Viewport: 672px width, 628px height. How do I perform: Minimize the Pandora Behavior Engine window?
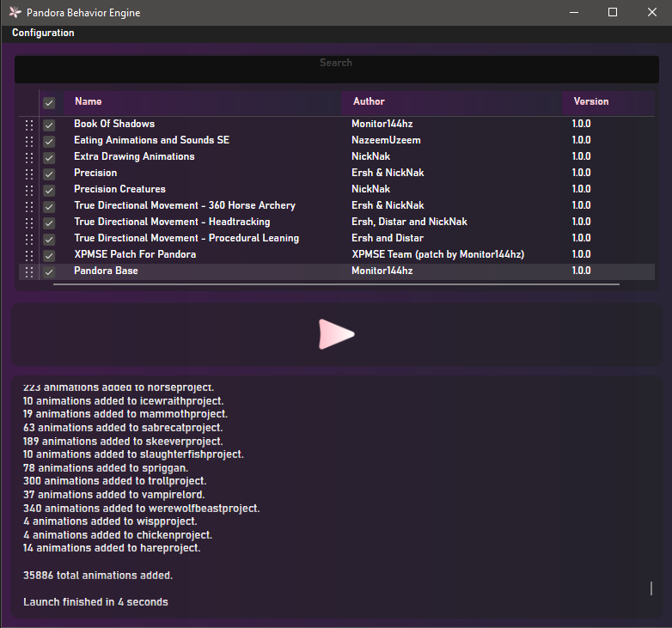(x=574, y=12)
